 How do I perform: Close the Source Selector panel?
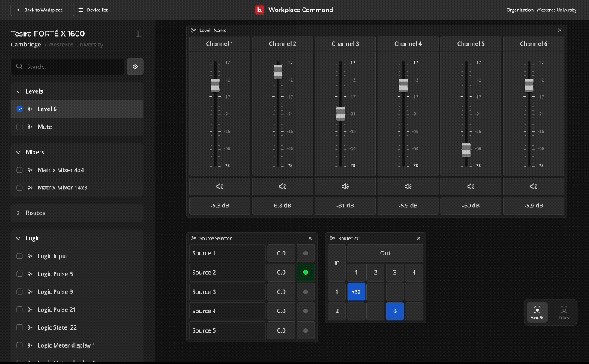click(310, 238)
